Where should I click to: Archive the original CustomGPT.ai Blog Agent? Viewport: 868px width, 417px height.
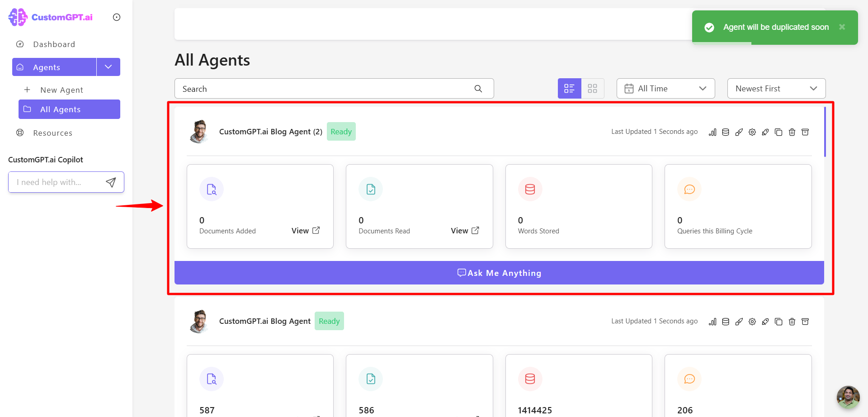click(805, 322)
